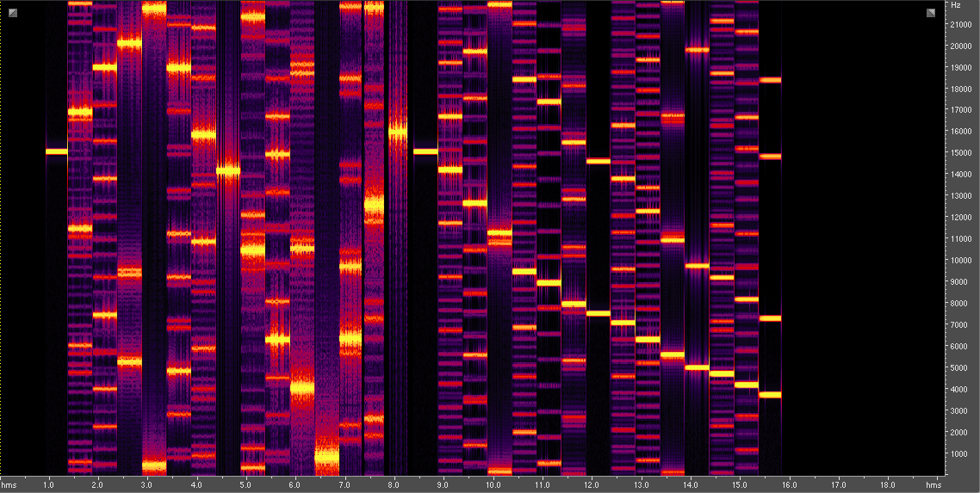This screenshot has height=493, width=980.
Task: Click the 16.0 mark on the time ruler
Action: click(789, 484)
